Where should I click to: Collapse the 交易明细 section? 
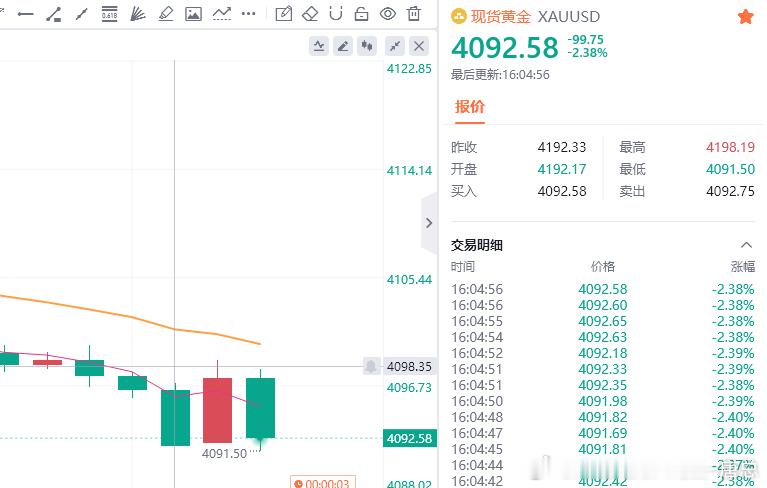point(746,244)
